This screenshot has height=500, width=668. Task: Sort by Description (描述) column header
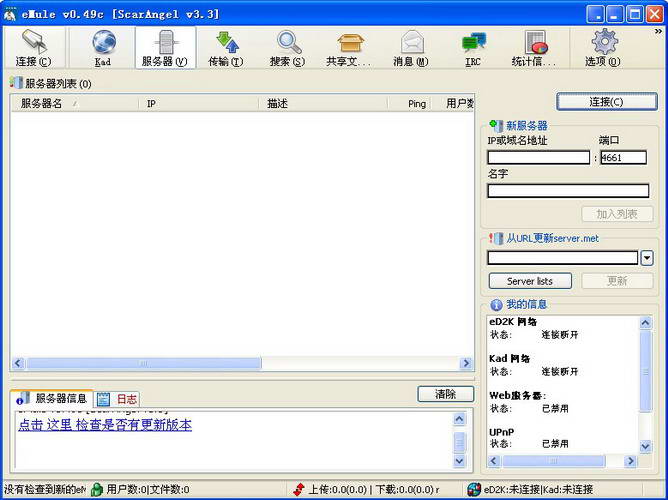(323, 103)
